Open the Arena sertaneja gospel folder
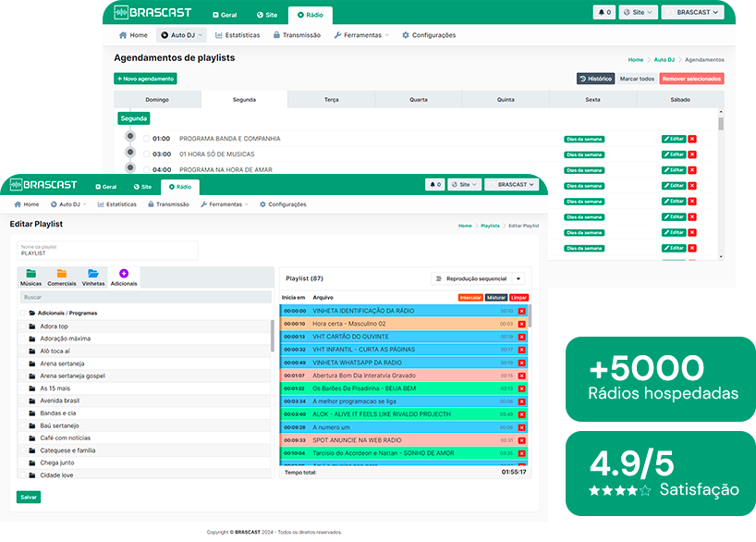 point(72,376)
